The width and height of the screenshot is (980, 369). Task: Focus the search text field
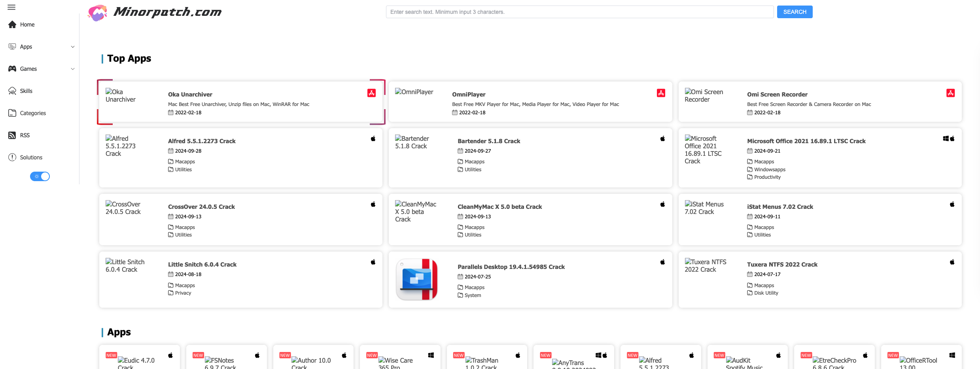coord(580,12)
